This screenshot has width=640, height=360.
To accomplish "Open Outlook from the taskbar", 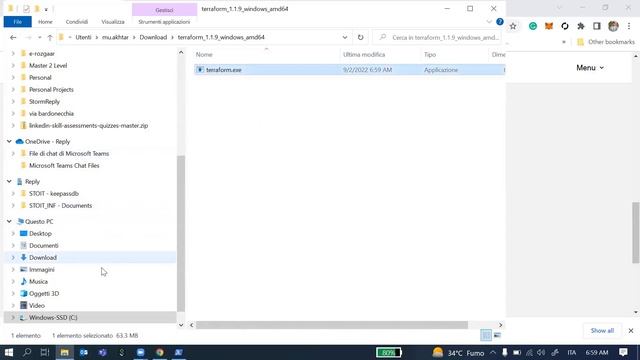I will tap(84, 352).
